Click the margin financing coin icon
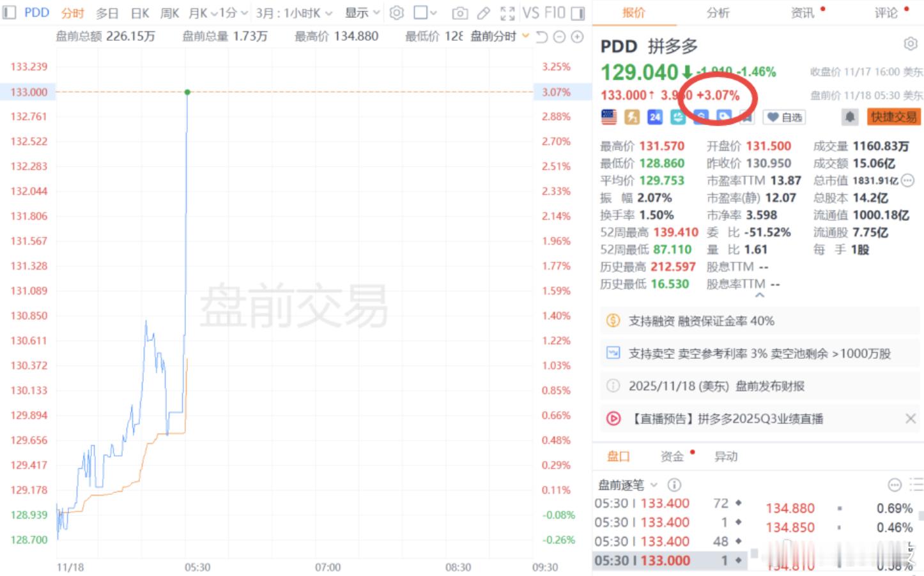The width and height of the screenshot is (924, 576). (613, 321)
